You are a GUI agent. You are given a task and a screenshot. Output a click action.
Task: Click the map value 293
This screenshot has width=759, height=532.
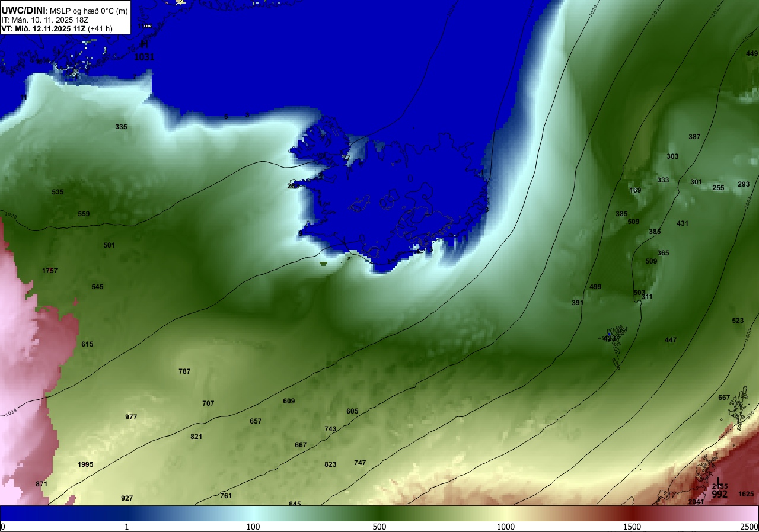point(744,184)
